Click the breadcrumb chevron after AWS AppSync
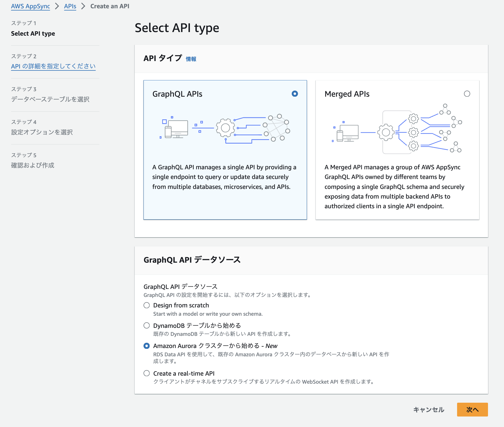The image size is (504, 427). pos(57,6)
